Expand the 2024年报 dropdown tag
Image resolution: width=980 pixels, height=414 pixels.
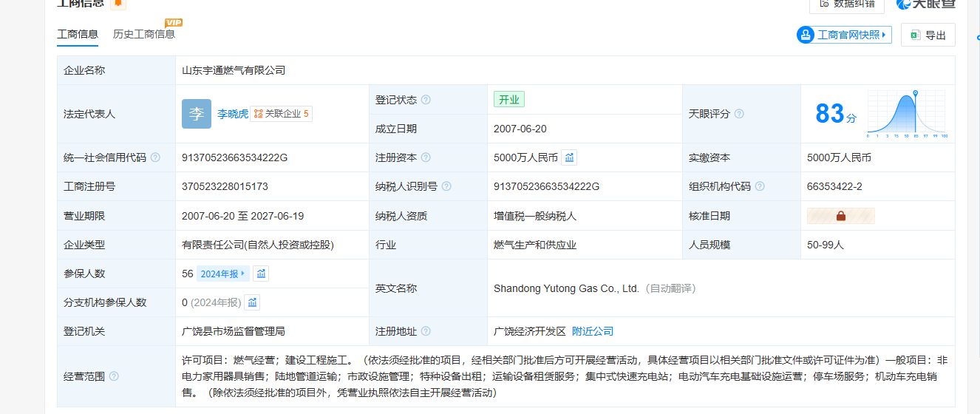(x=223, y=274)
